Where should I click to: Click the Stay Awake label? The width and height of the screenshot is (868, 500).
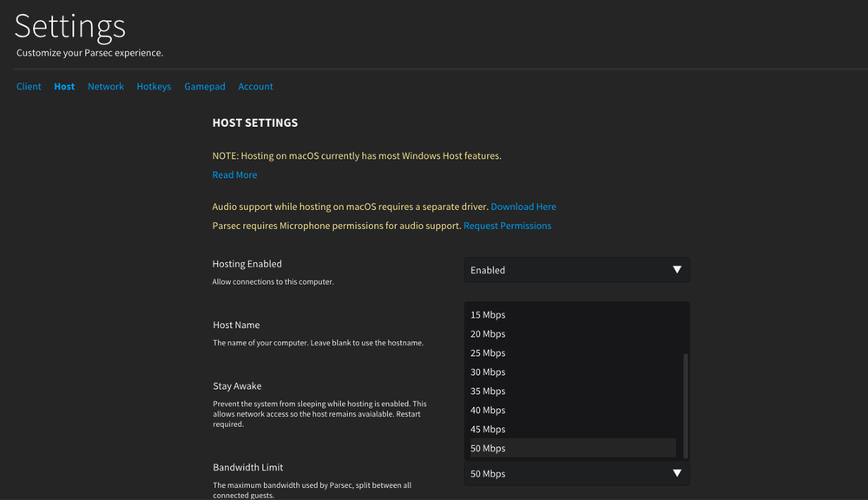[x=237, y=386]
